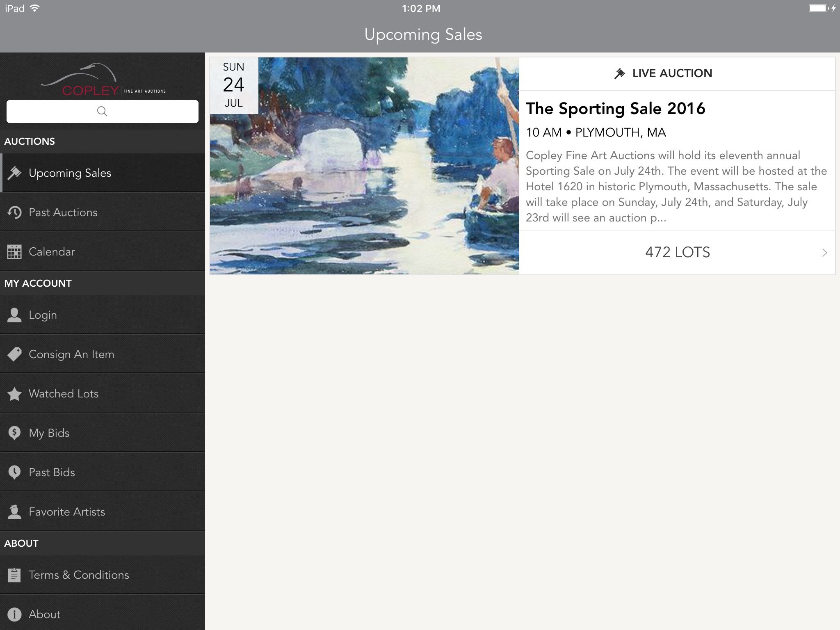Tap the 472 LOTS button
Viewport: 840px width, 630px height.
(x=677, y=253)
